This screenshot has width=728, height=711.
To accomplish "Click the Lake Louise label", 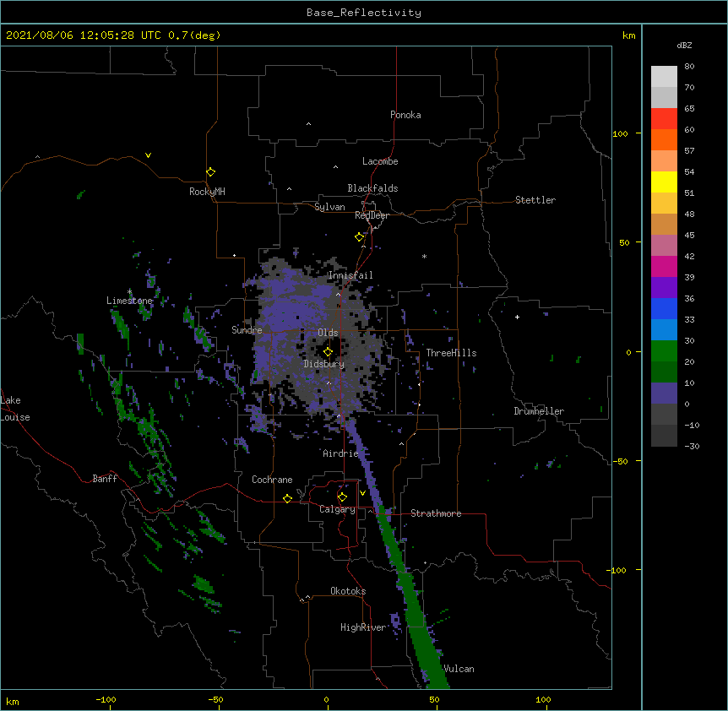I will click(x=15, y=409).
